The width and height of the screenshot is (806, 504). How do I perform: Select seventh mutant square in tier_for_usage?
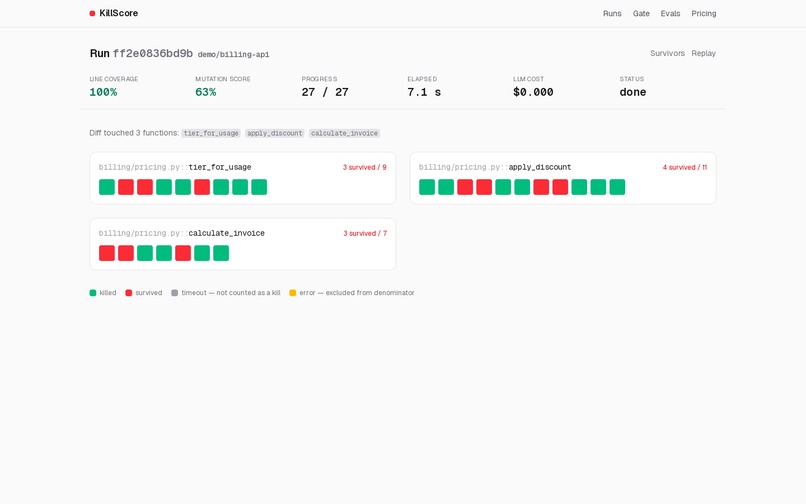[x=221, y=187]
